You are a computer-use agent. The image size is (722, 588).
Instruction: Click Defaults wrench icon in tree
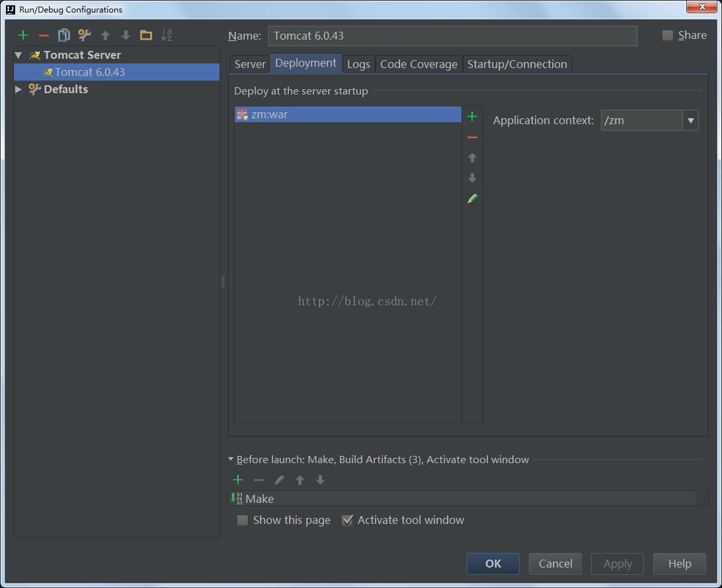point(34,89)
